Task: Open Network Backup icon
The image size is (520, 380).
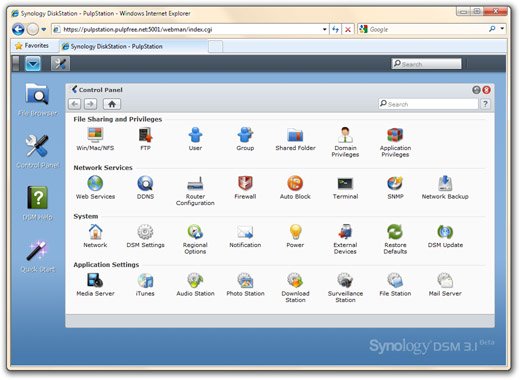Action: pos(445,187)
